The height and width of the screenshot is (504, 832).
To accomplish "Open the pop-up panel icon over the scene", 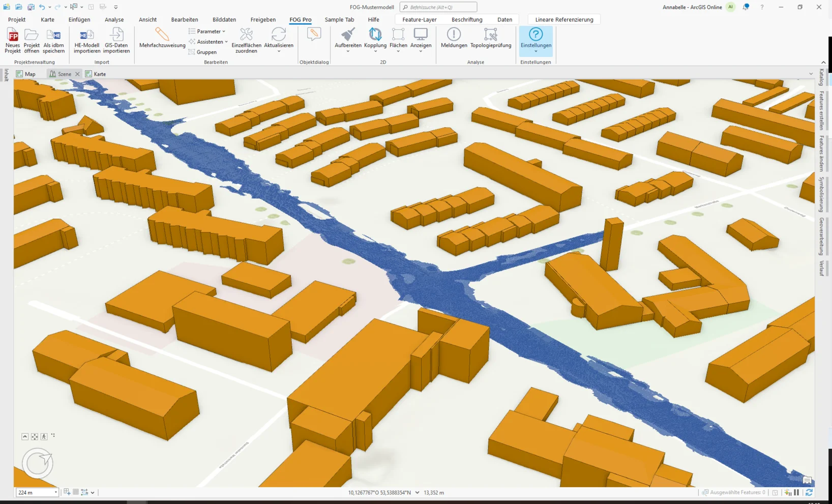I will pyautogui.click(x=807, y=480).
